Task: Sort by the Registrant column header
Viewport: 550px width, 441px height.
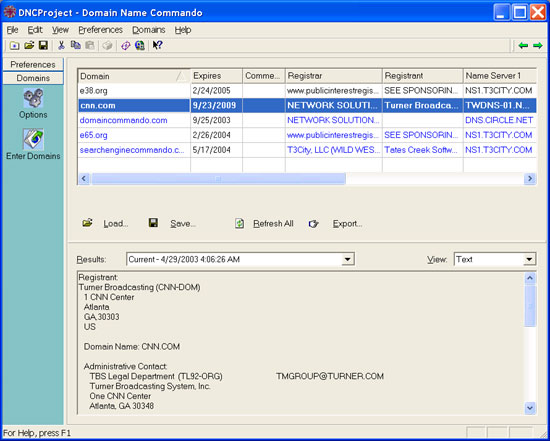Action: pos(422,76)
